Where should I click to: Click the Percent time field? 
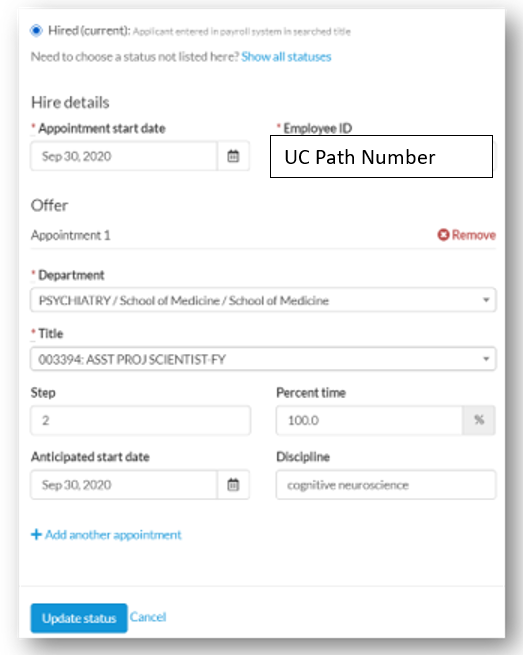[369, 420]
